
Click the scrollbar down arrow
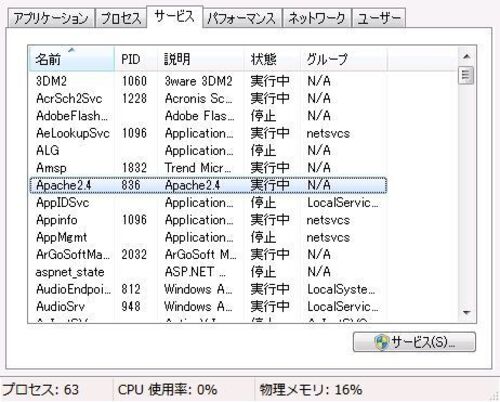(466, 313)
